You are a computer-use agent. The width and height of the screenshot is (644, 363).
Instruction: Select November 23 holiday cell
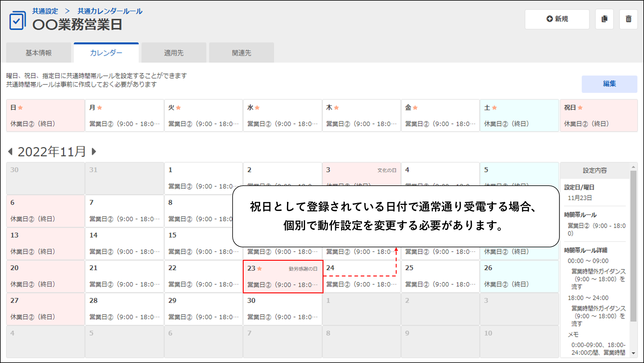click(283, 276)
